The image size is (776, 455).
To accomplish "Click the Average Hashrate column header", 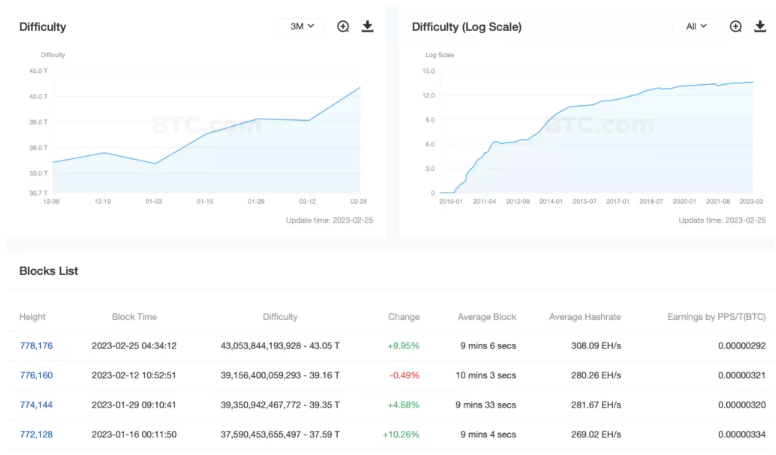I will point(585,317).
